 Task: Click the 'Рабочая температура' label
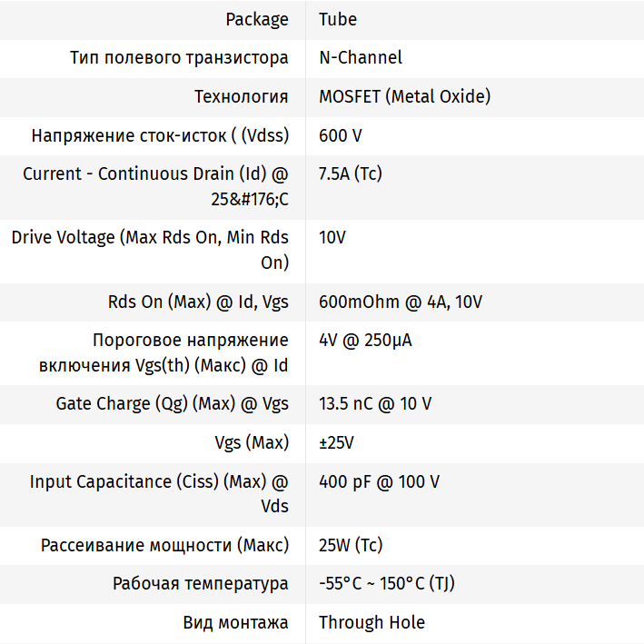coord(200,583)
